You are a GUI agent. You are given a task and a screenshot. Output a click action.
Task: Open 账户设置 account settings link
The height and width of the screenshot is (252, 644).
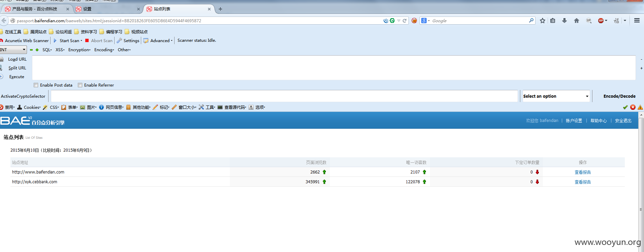(x=574, y=121)
